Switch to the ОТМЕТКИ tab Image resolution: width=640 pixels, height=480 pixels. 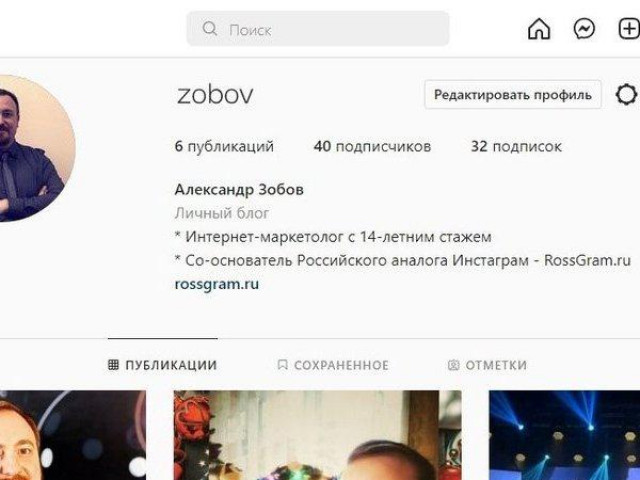487,364
